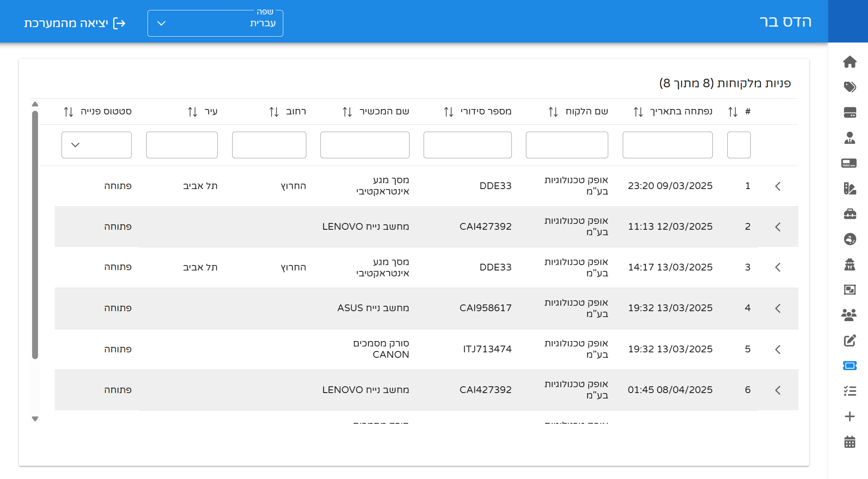Click serial DDE33 in row 1
Viewport: 868px width, 479px height.
click(496, 186)
